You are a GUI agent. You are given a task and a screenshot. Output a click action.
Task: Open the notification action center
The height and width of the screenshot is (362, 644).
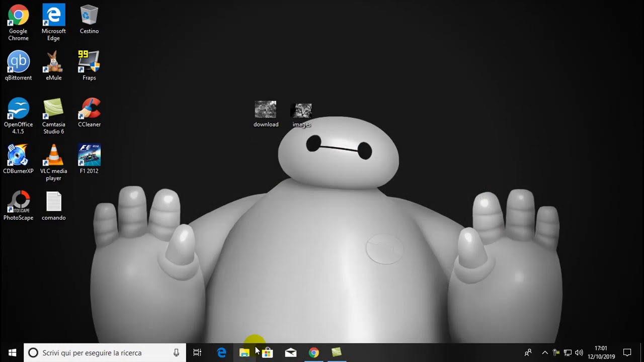[627, 352]
